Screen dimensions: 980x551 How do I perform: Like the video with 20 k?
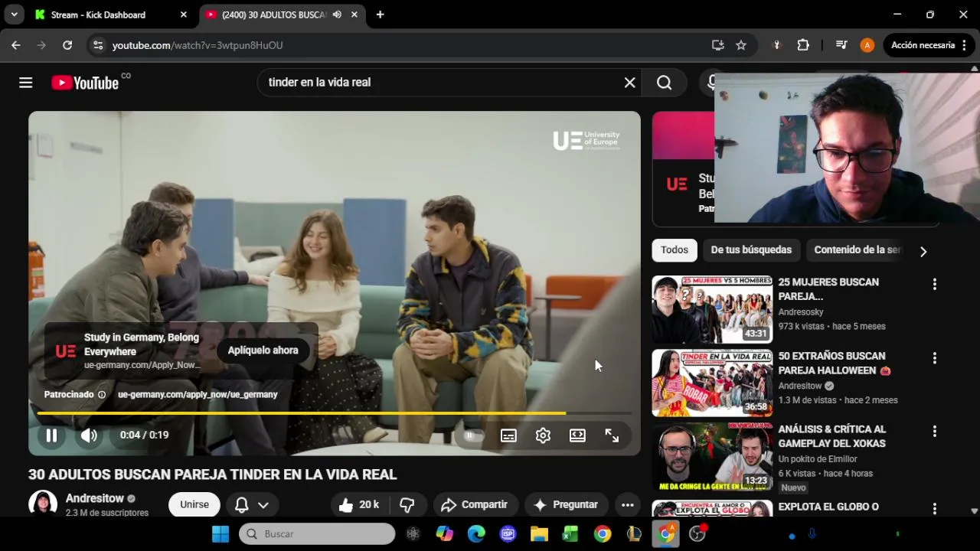[x=359, y=505]
